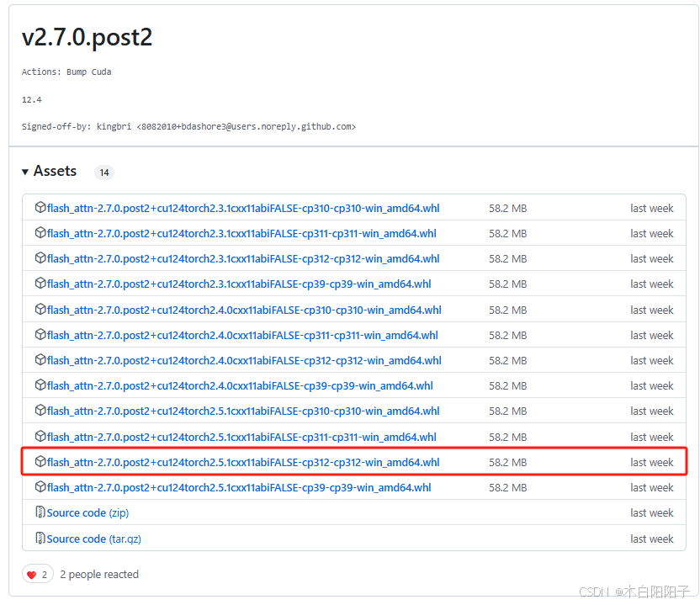
Task: Download torch2.5.1 cp312 win_amd64 wheel
Action: (x=243, y=462)
